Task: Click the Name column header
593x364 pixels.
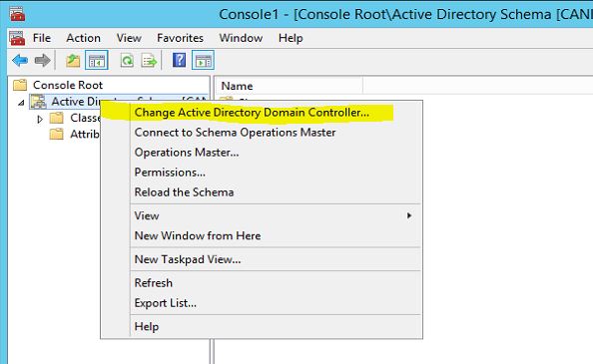Action: [289, 86]
